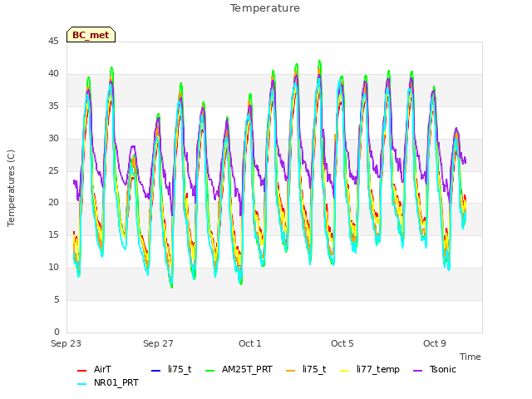Viewport: 532px width, 399px height.
Task: Toggle the Tsonic legend entry
Action: tap(435, 369)
